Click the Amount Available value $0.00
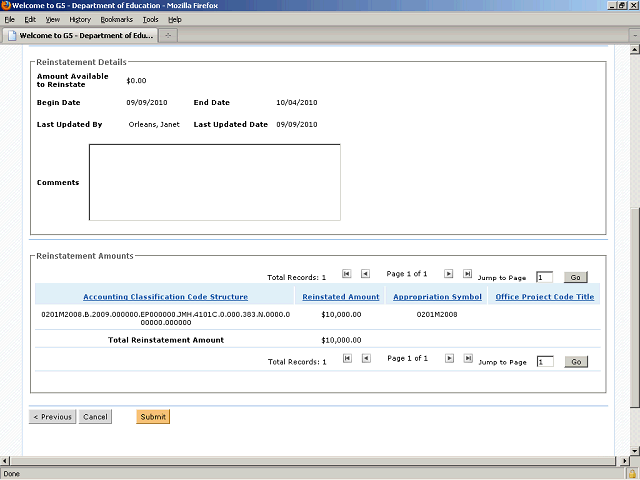The height and width of the screenshot is (480, 640). tap(136, 80)
